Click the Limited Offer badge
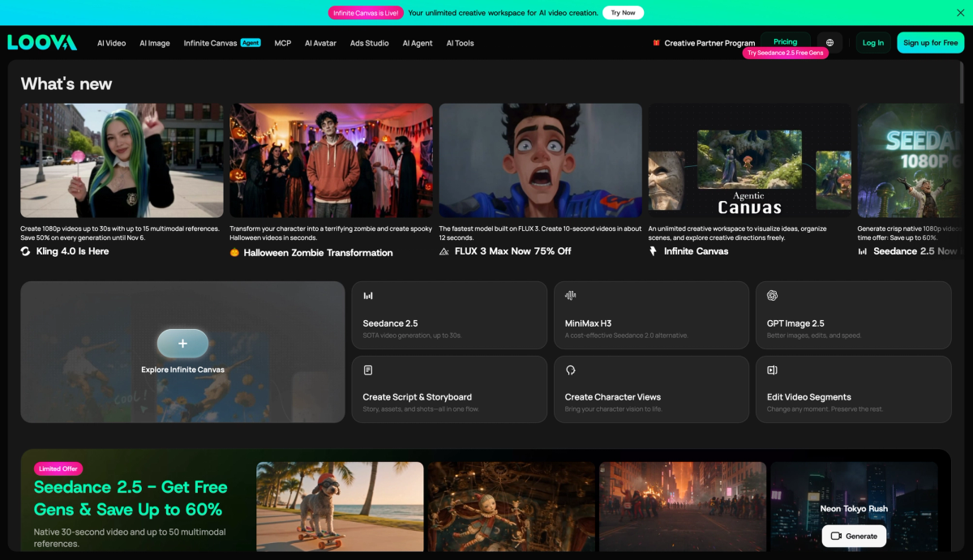 [58, 468]
